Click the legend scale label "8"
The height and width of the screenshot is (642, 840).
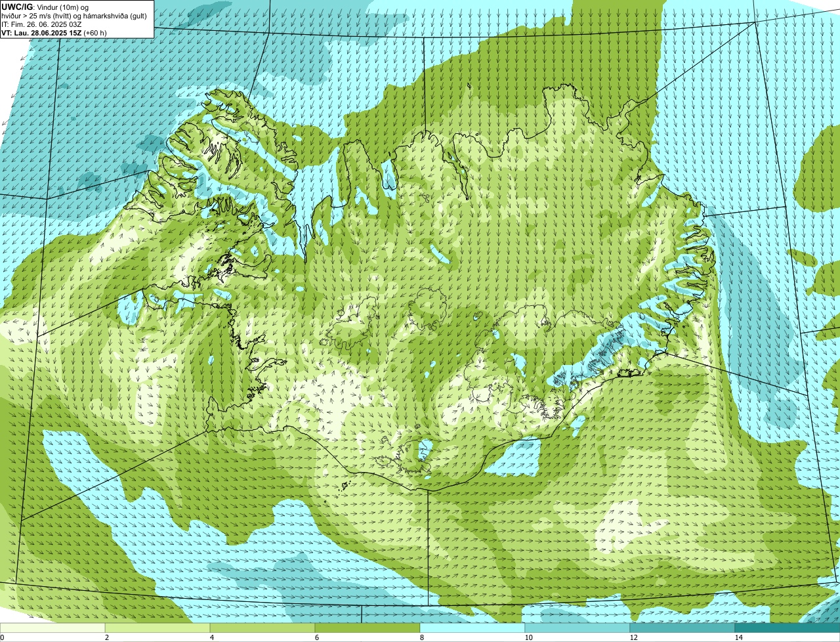point(421,637)
